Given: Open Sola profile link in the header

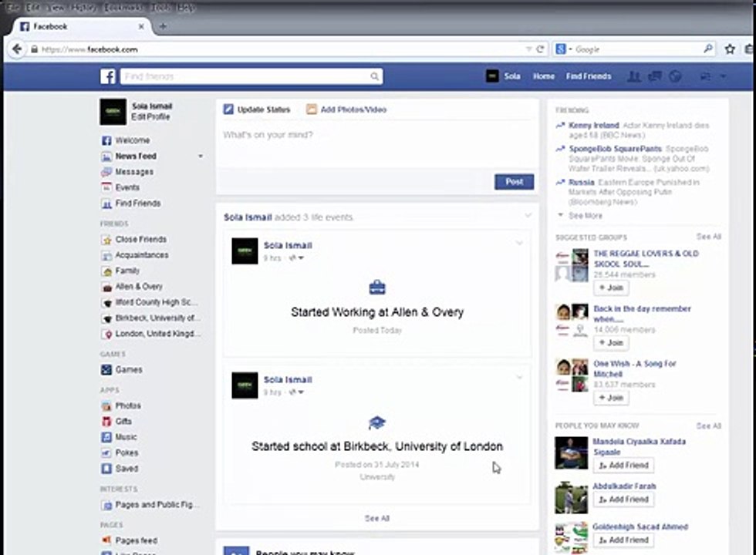Looking at the screenshot, I should click(503, 76).
